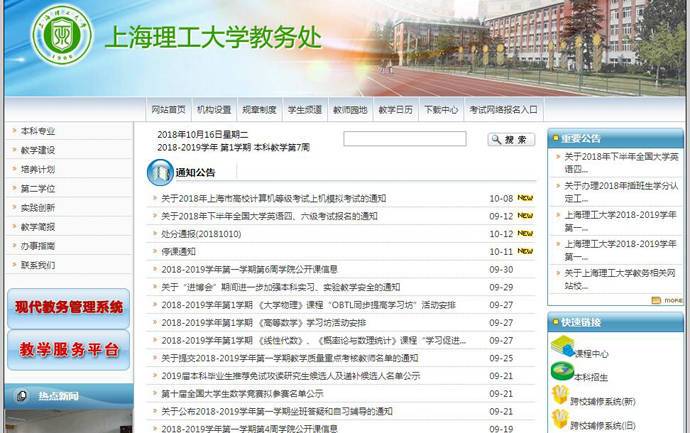Click the 热点新闻 header icon
Viewport: 690px width, 433px height.
20,396
